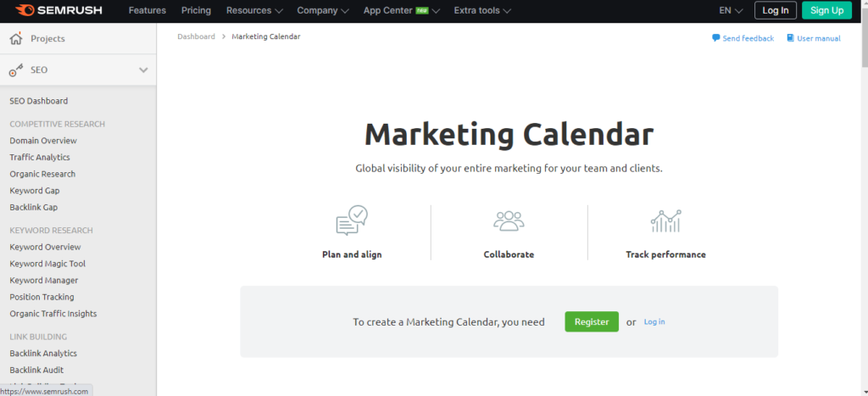This screenshot has height=396, width=868.
Task: Click the Semrush flame logo
Action: pos(25,10)
